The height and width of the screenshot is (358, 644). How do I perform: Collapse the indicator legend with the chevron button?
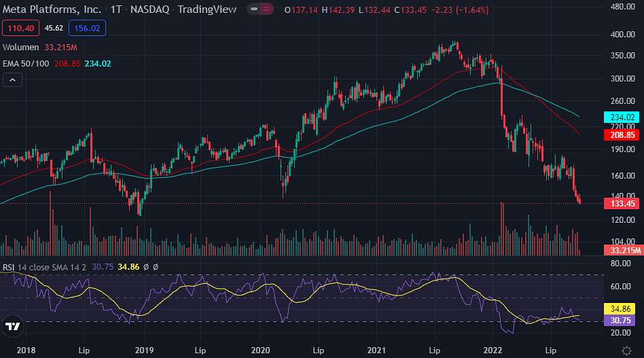click(12, 80)
